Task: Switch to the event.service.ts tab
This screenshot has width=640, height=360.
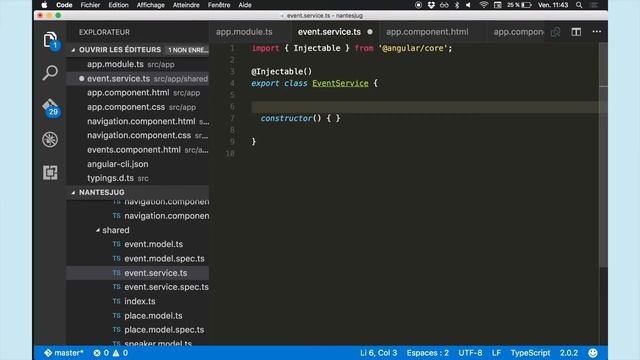Action: coord(329,32)
